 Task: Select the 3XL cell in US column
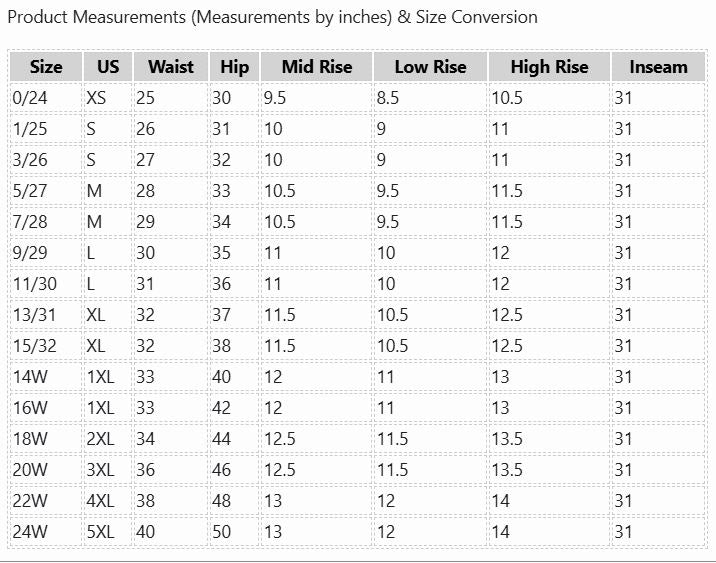coord(101,470)
